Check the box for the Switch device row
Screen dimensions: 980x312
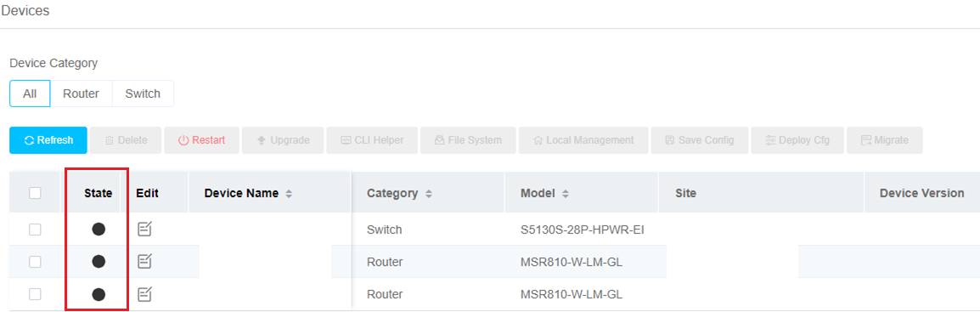pyautogui.click(x=35, y=230)
